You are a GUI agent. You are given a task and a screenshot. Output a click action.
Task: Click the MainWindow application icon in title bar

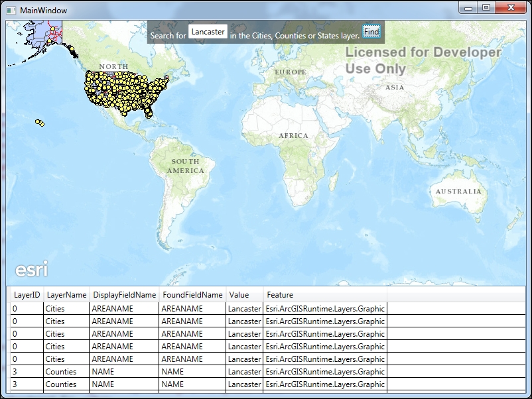tap(11, 10)
